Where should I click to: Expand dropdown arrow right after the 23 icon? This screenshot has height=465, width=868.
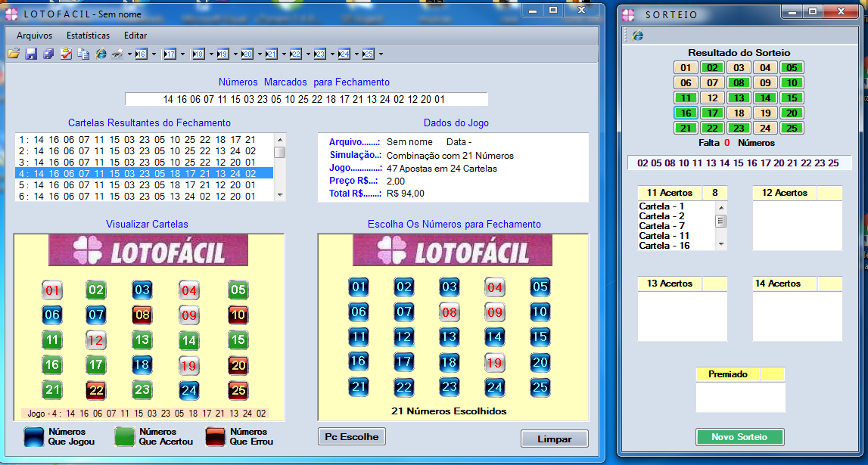click(x=332, y=54)
